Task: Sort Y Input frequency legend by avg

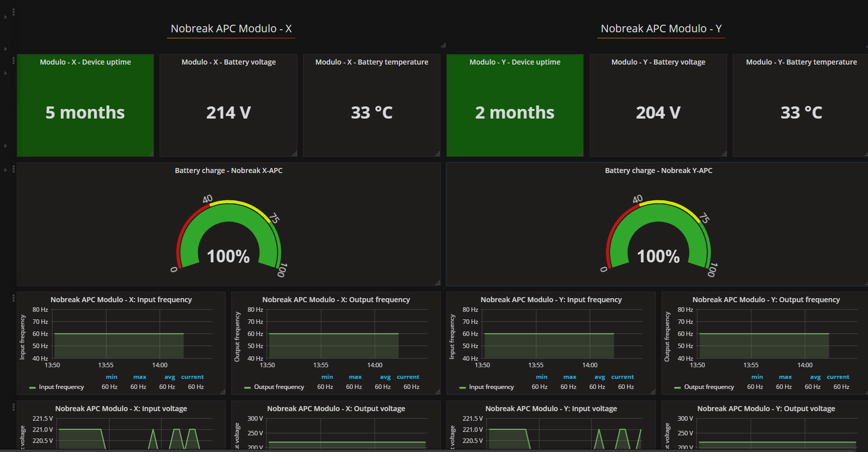Action: click(600, 377)
